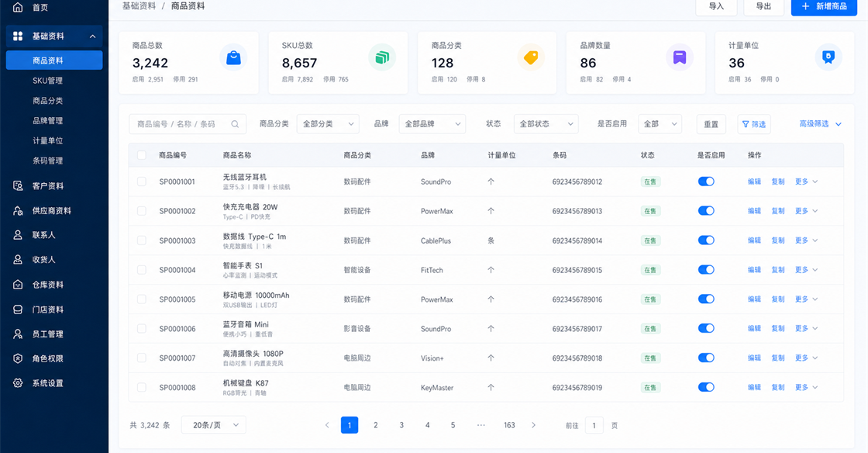
Task: Check the box for SP0001008
Action: click(142, 387)
